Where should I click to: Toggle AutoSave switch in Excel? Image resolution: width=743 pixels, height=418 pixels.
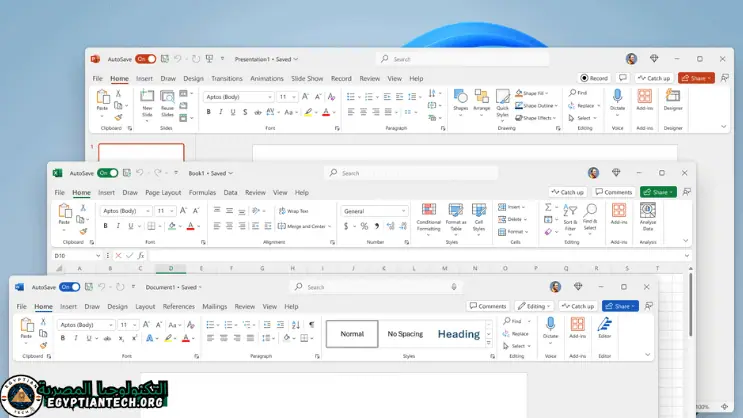(107, 173)
